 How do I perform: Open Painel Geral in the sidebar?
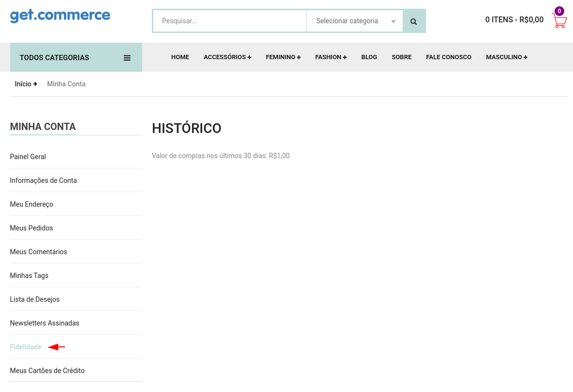(x=28, y=157)
